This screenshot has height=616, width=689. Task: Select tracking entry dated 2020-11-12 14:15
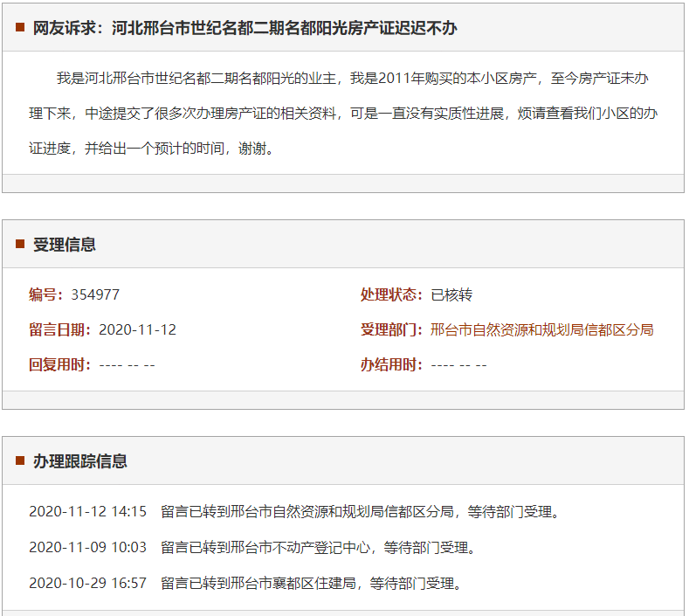295,512
